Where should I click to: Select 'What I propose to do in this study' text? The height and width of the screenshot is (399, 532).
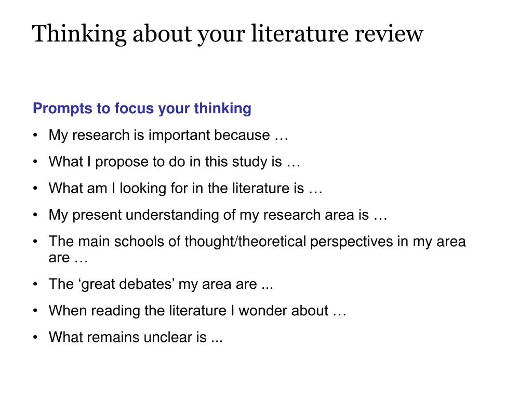click(175, 162)
